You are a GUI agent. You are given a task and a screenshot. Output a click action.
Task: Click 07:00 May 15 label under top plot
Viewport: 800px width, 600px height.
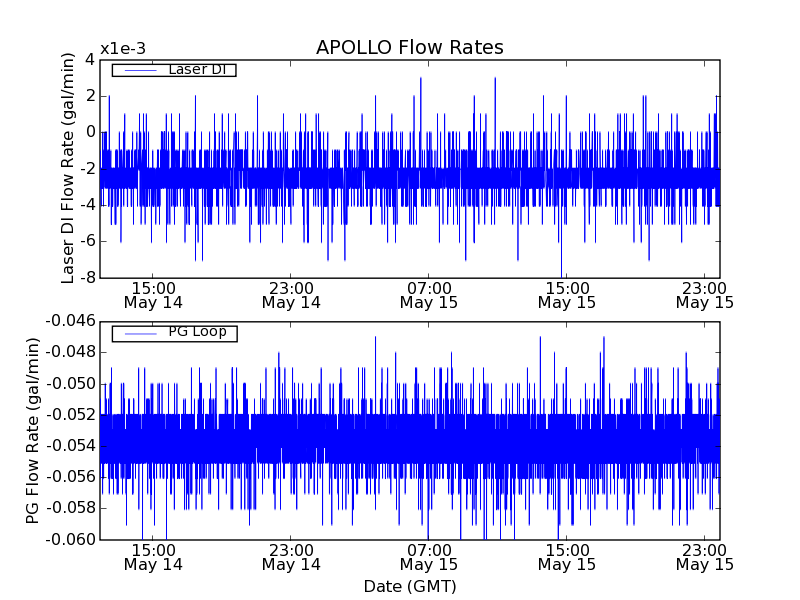(429, 294)
